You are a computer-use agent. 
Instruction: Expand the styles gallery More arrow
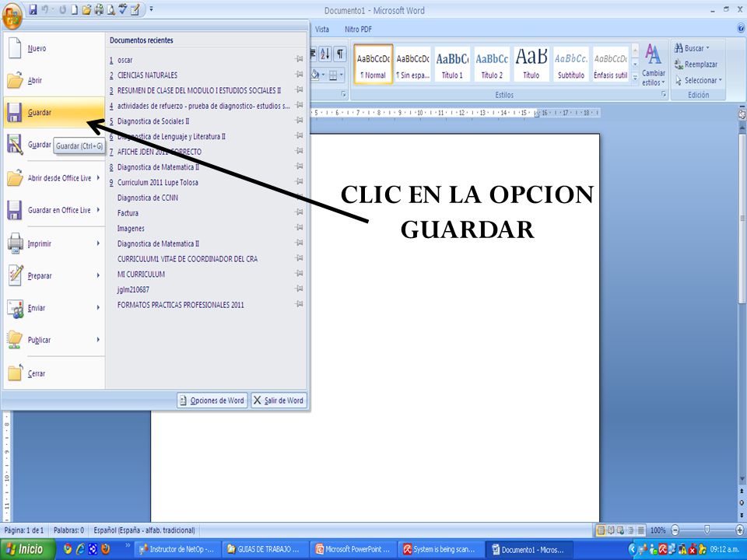tap(635, 79)
